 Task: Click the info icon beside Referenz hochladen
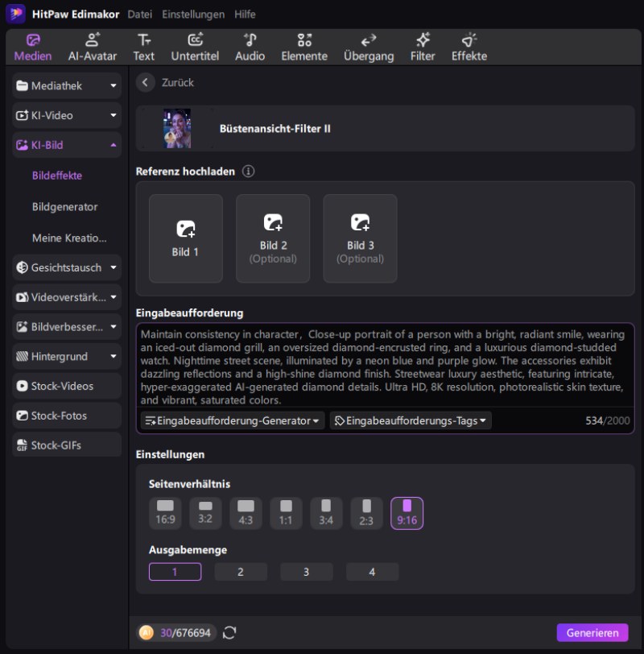[249, 172]
